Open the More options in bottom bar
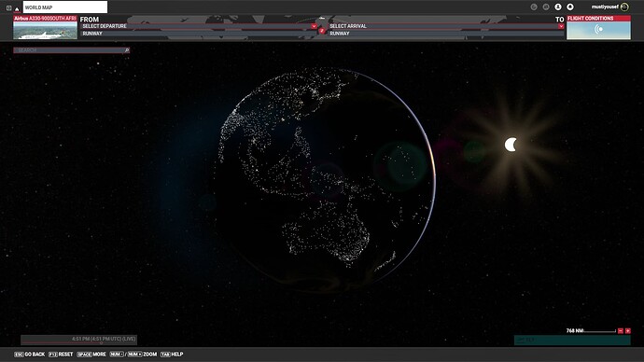Viewport: 644px width, 362px height. [x=91, y=355]
